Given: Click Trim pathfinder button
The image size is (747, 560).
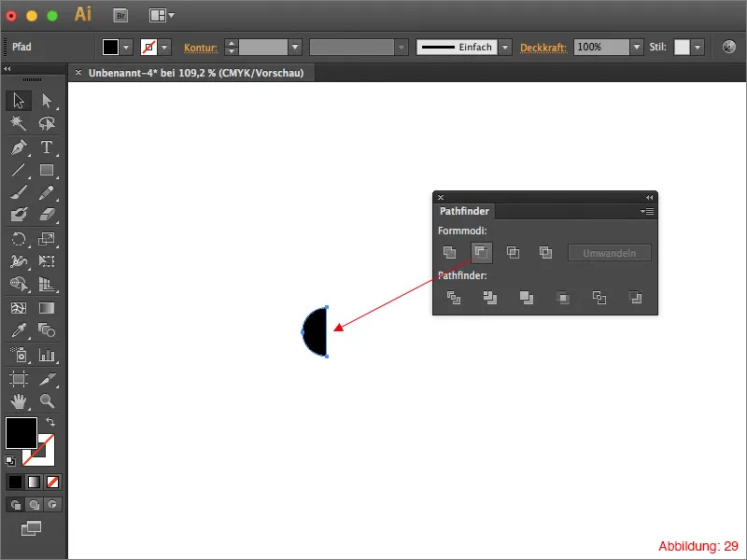Looking at the screenshot, I should (x=489, y=298).
